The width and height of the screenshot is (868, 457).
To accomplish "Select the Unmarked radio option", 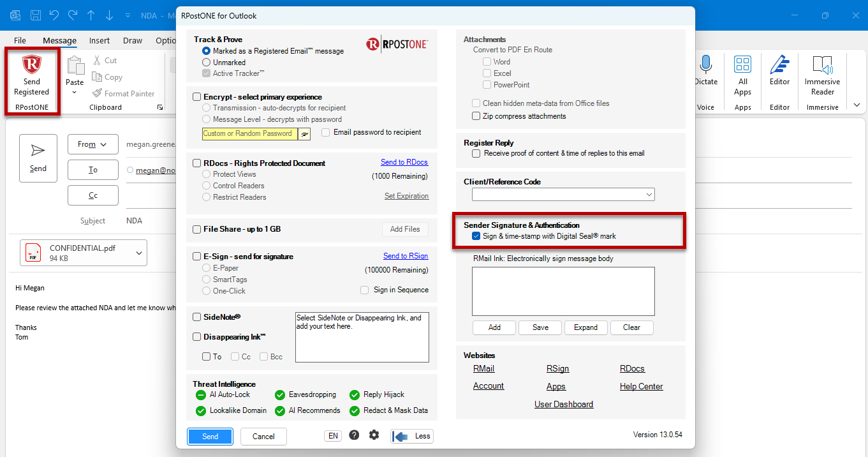I will [x=206, y=63].
